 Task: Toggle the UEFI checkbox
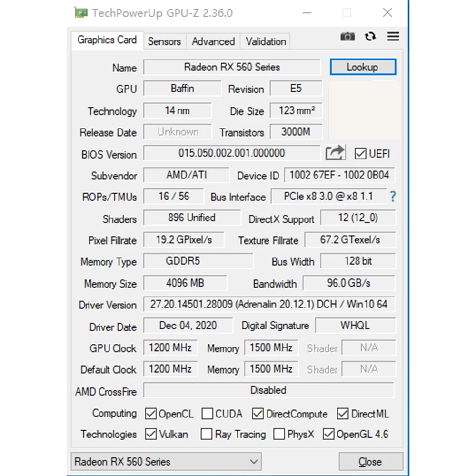(360, 154)
